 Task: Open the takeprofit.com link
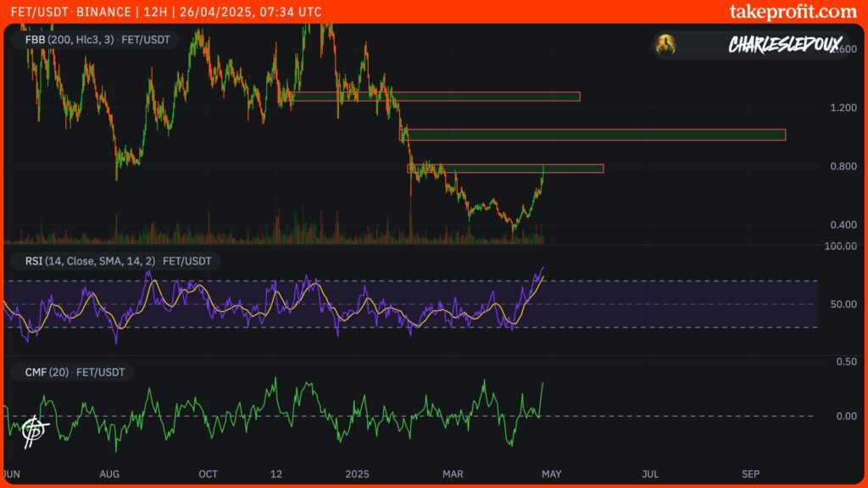click(x=793, y=12)
